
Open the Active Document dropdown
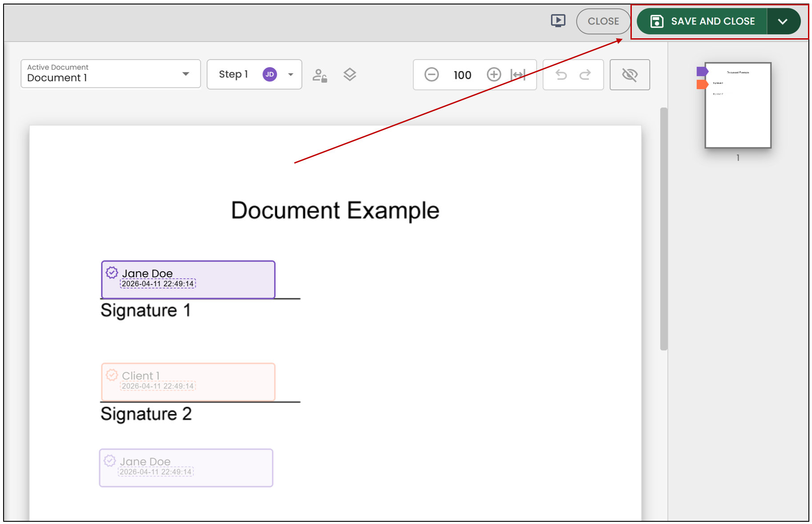click(x=111, y=74)
